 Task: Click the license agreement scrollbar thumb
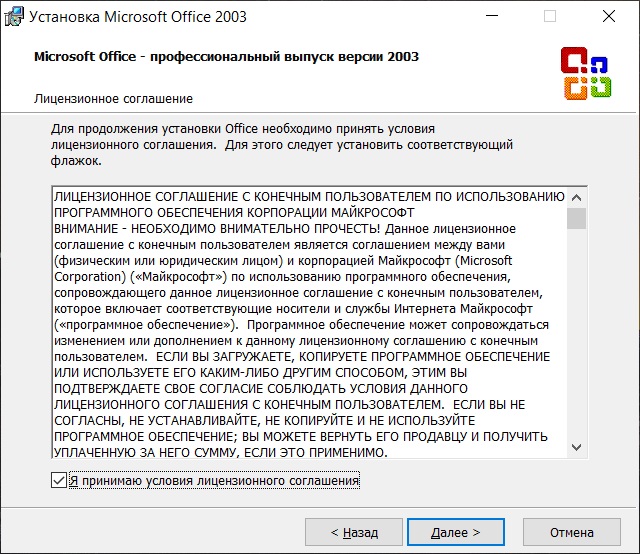[x=576, y=218]
